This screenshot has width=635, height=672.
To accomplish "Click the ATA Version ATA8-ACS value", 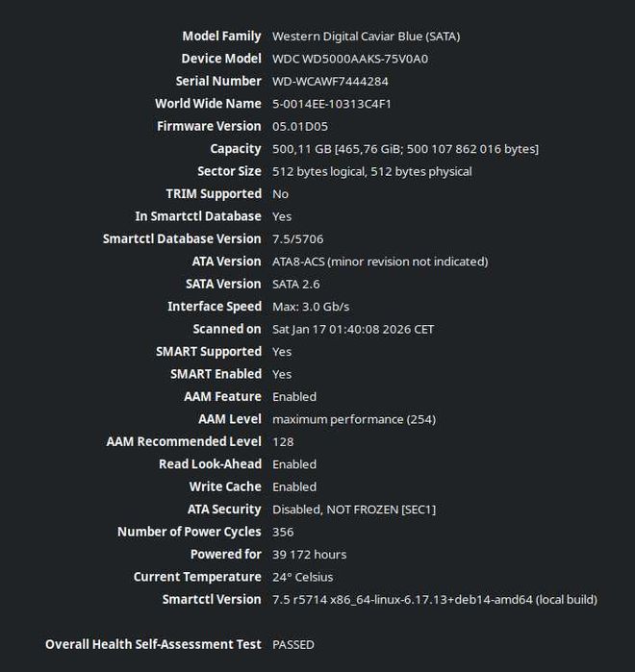I will 380,261.
